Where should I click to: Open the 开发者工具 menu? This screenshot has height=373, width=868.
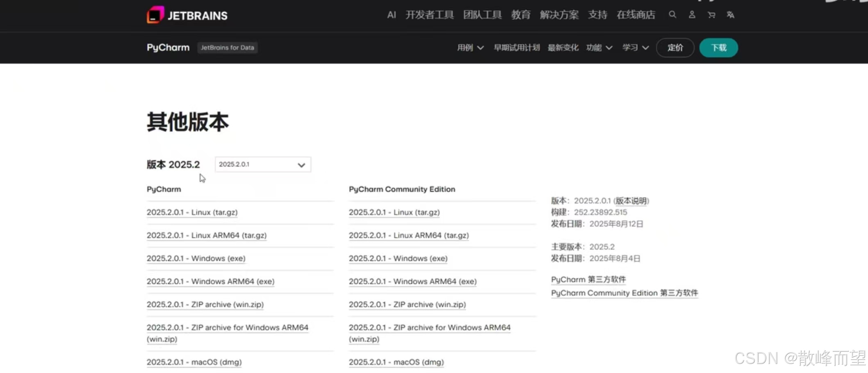click(430, 15)
